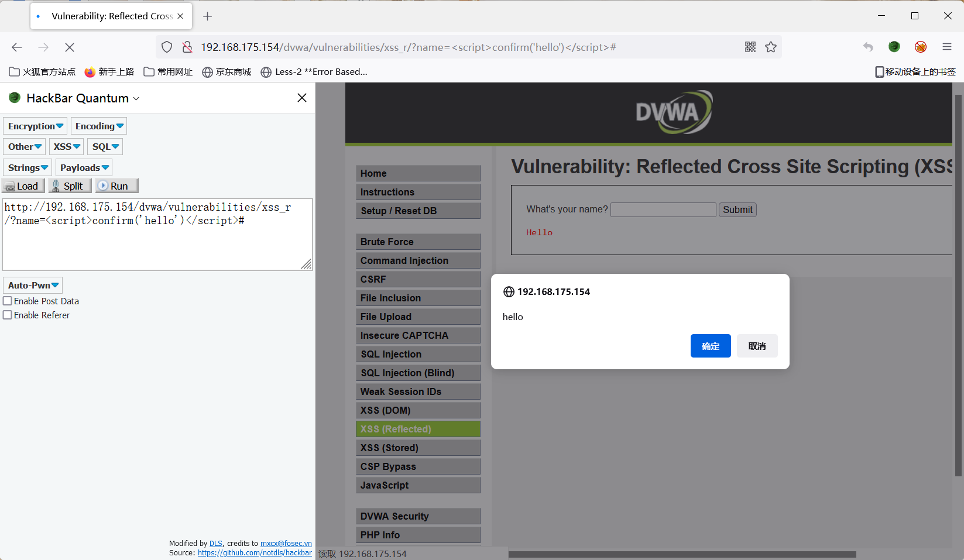This screenshot has height=560, width=964.
Task: Open the XSS dropdown in HackBar
Action: click(x=66, y=147)
